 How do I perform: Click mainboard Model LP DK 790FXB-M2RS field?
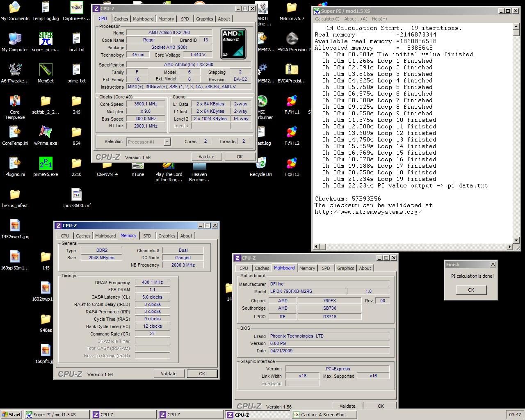[x=307, y=291]
